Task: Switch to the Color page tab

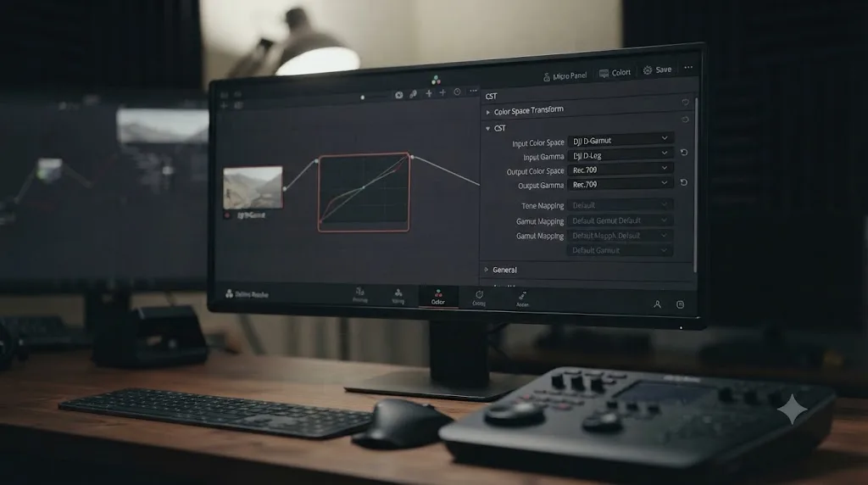Action: 438,297
